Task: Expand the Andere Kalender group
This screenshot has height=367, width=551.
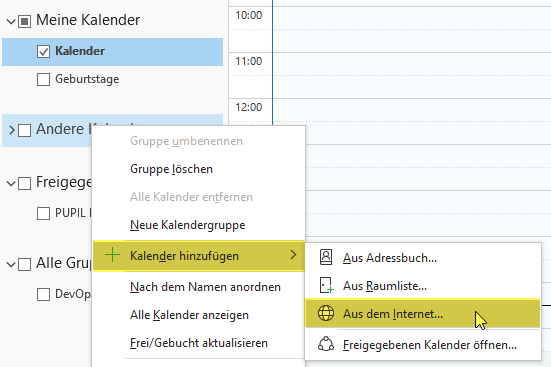Action: (x=12, y=130)
